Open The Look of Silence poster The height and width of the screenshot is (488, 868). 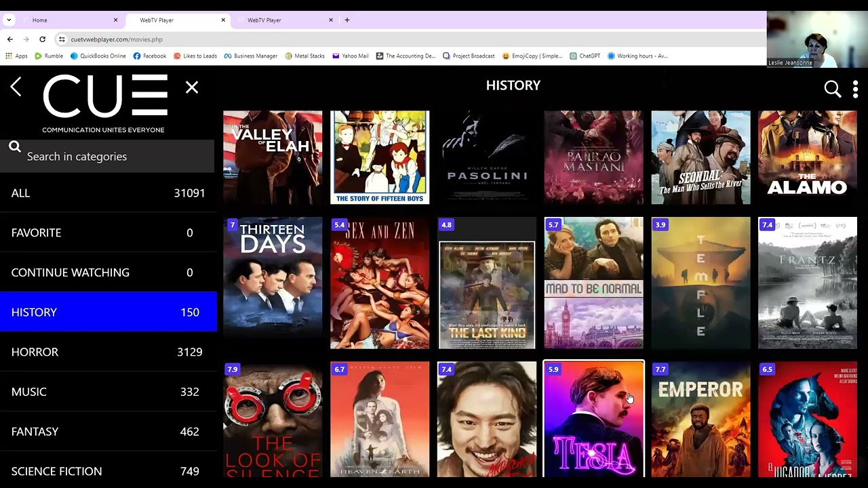click(273, 420)
